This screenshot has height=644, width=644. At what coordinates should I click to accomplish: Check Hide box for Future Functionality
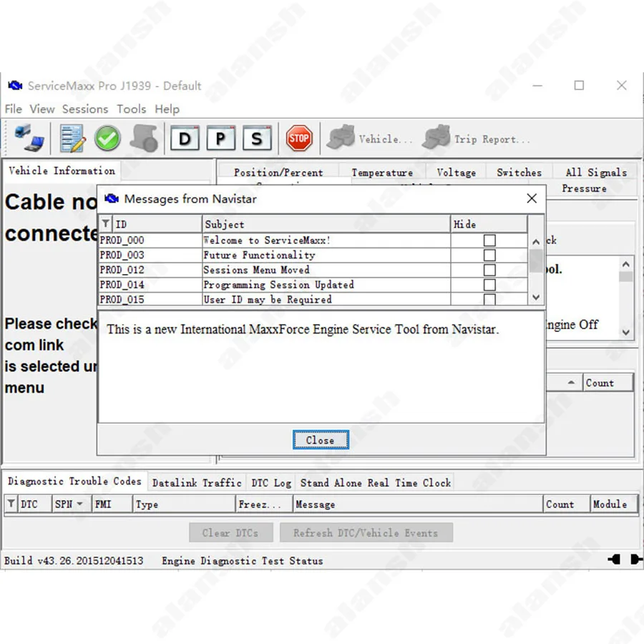click(x=489, y=255)
